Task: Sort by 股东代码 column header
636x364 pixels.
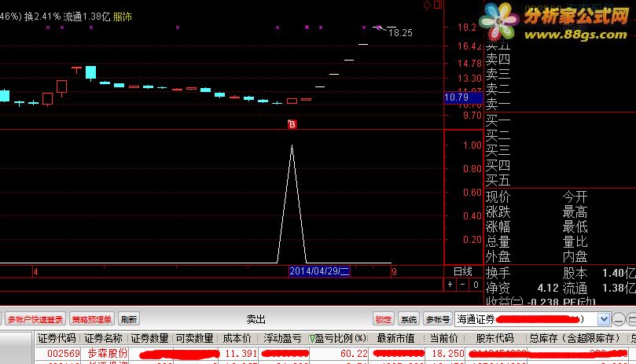Action: (494, 338)
